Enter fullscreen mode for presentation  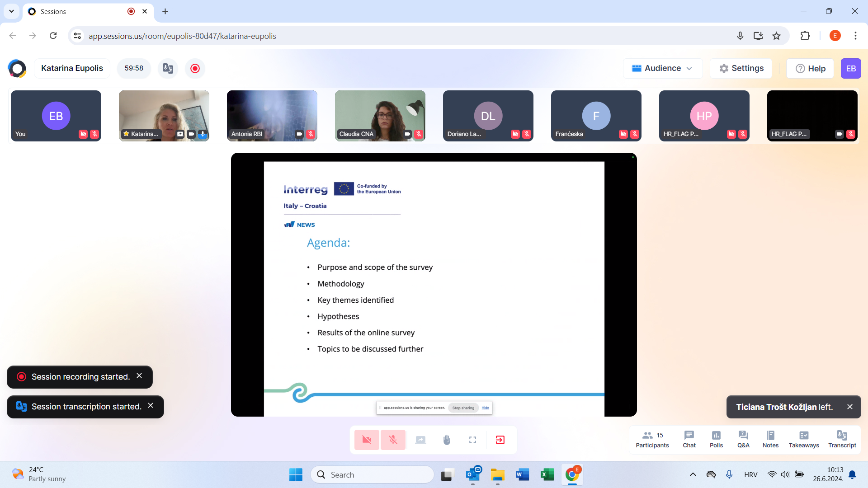473,440
